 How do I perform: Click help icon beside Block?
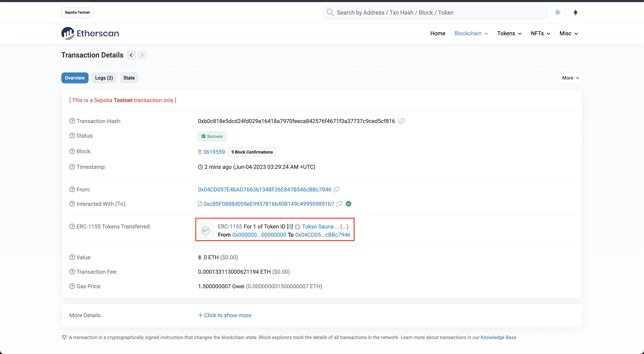(72, 151)
